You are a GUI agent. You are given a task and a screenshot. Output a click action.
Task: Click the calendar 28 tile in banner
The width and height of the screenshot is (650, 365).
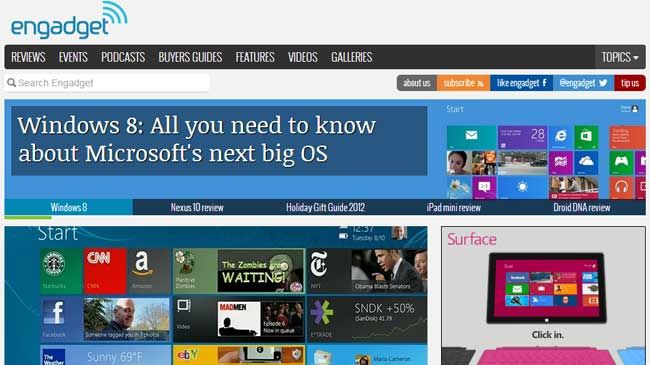click(x=522, y=137)
